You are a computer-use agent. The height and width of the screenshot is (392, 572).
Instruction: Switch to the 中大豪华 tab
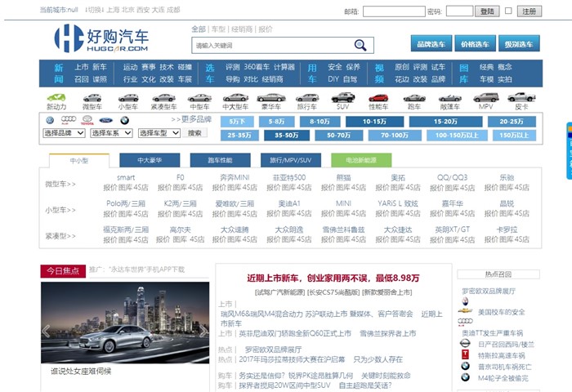(150, 160)
